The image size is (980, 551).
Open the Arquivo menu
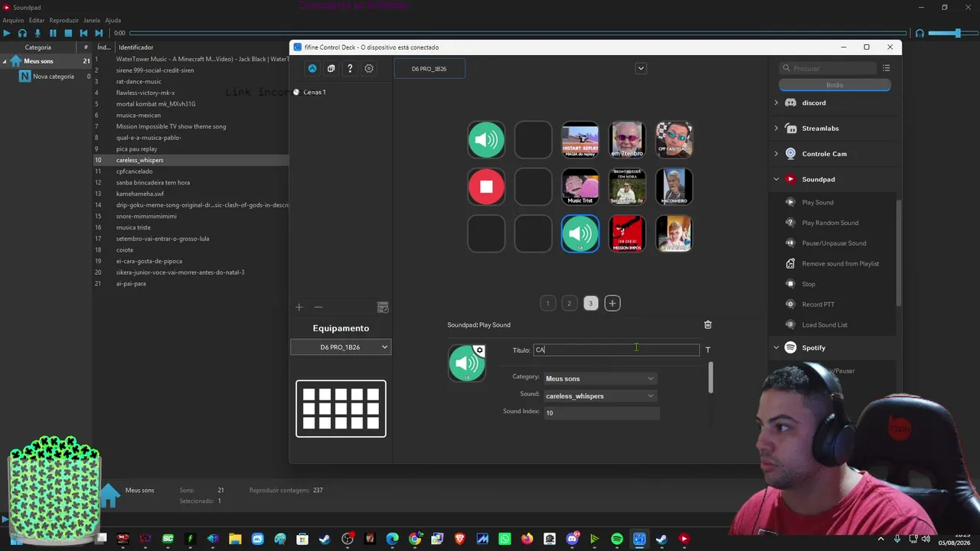click(13, 20)
